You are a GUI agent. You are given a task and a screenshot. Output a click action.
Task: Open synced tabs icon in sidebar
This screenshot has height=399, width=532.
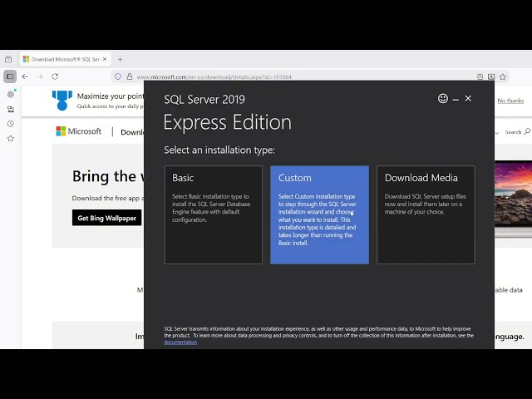click(x=11, y=109)
